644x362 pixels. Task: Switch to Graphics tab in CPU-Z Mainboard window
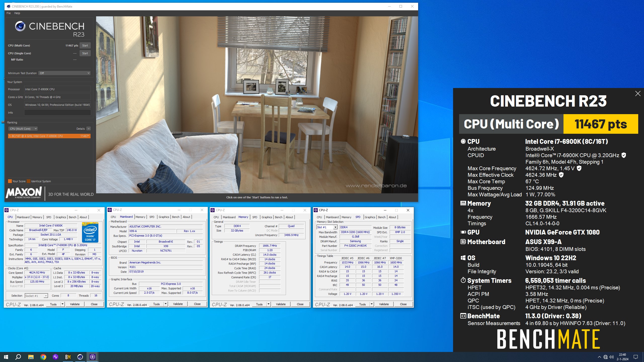tap(164, 217)
